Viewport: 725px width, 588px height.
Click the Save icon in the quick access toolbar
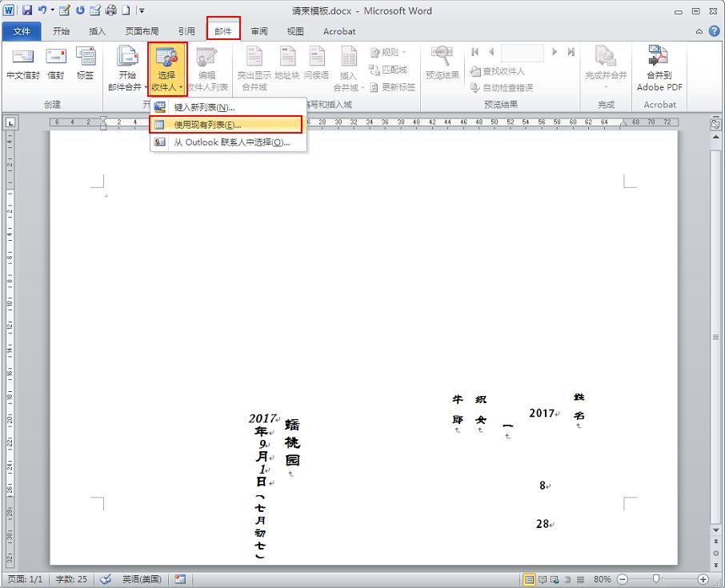(x=27, y=10)
